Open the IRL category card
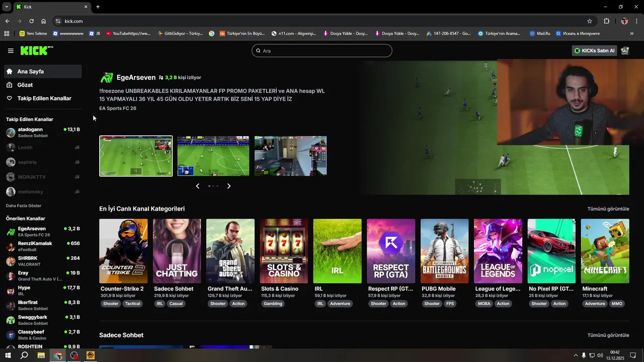The image size is (644, 362). click(338, 251)
